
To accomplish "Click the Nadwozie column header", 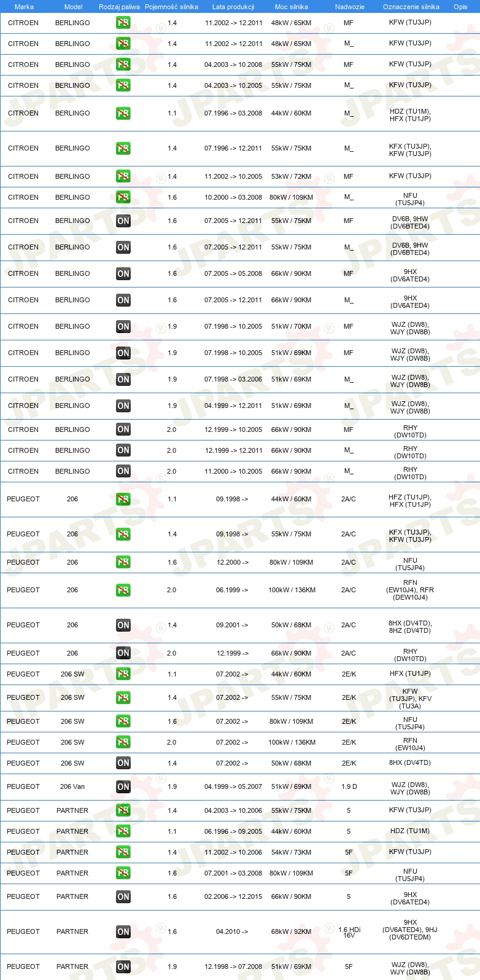I will (x=350, y=7).
